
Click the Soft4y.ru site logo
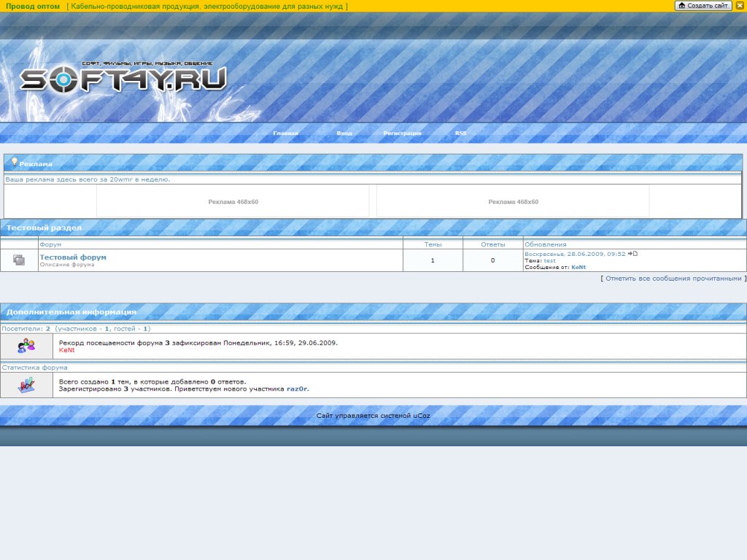pos(123,78)
